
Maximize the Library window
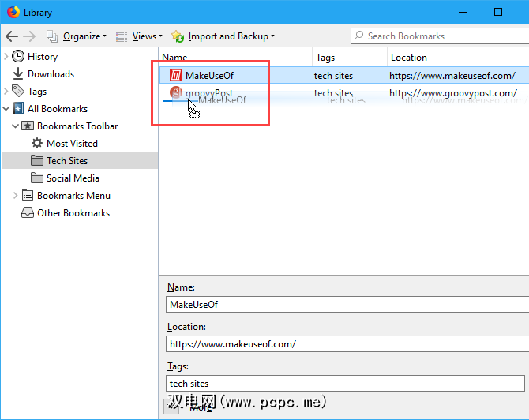click(498, 12)
